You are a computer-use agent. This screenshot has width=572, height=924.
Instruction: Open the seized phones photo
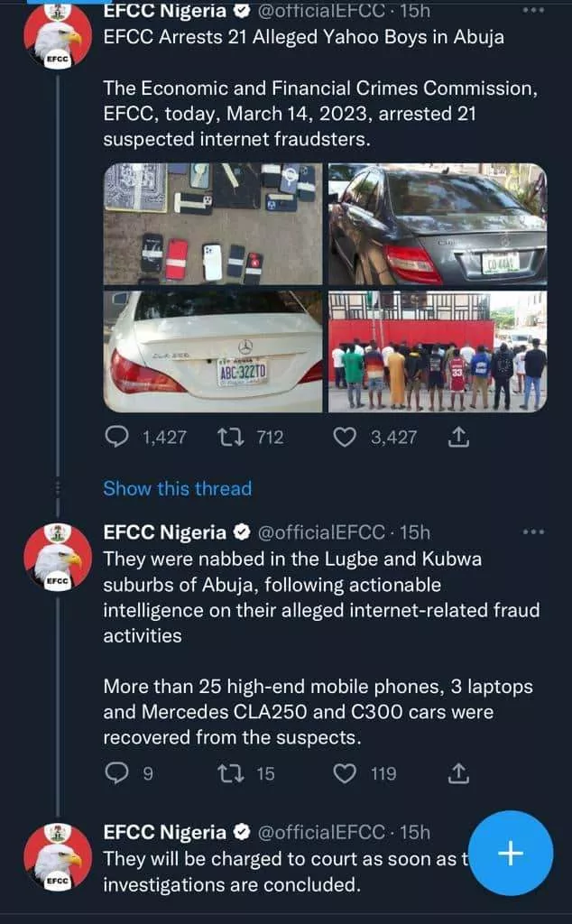213,224
